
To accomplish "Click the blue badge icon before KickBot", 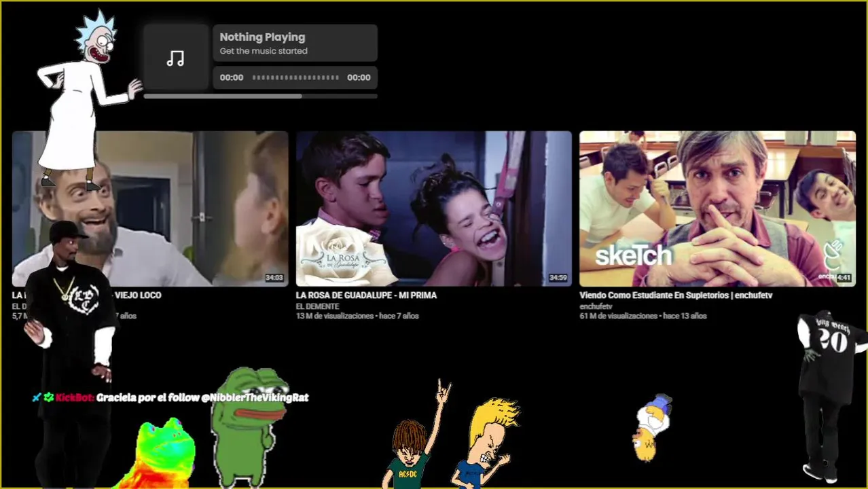I will [x=37, y=397].
